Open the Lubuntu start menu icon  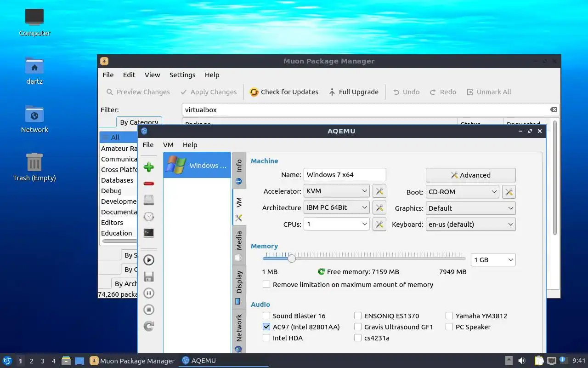[7, 361]
